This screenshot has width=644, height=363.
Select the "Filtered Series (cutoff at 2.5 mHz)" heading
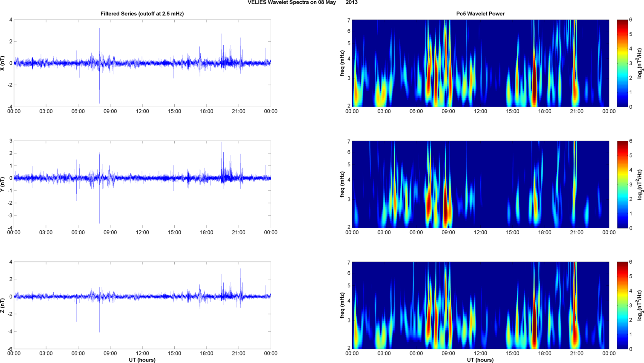point(142,14)
